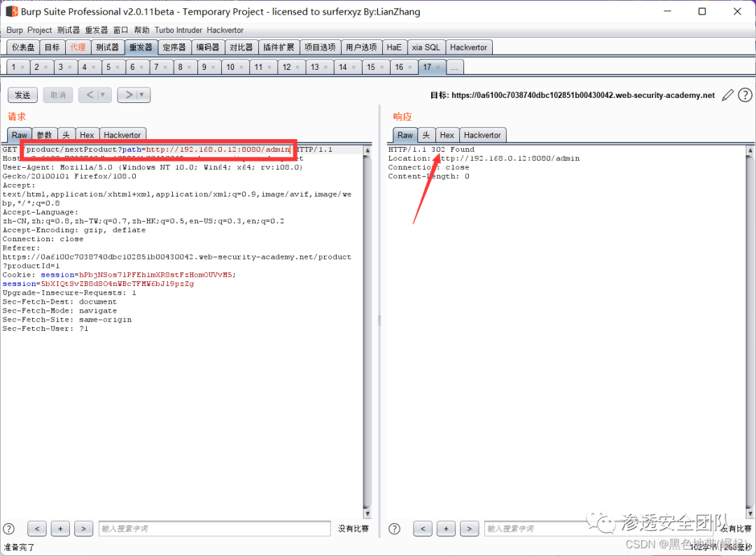Open the back history dropdown arrow
This screenshot has width=756, height=556.
(x=103, y=95)
